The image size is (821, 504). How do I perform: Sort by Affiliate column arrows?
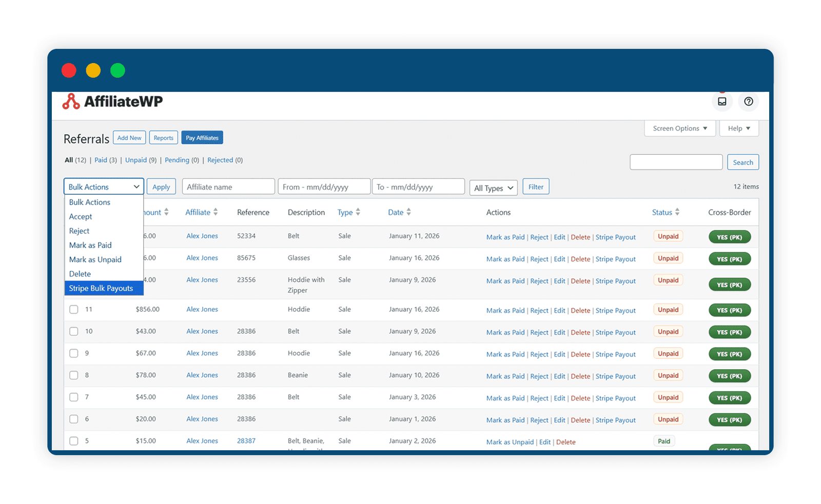click(216, 212)
